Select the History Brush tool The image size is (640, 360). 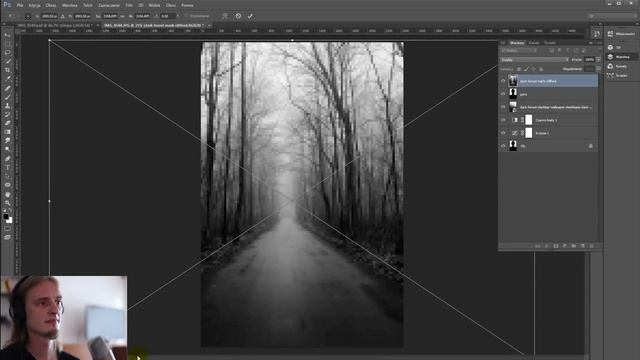tap(7, 114)
